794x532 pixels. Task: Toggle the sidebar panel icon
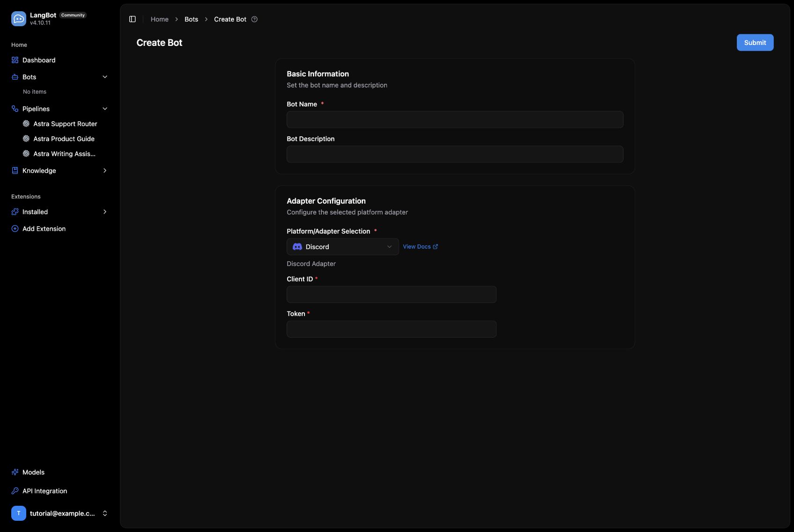click(133, 19)
